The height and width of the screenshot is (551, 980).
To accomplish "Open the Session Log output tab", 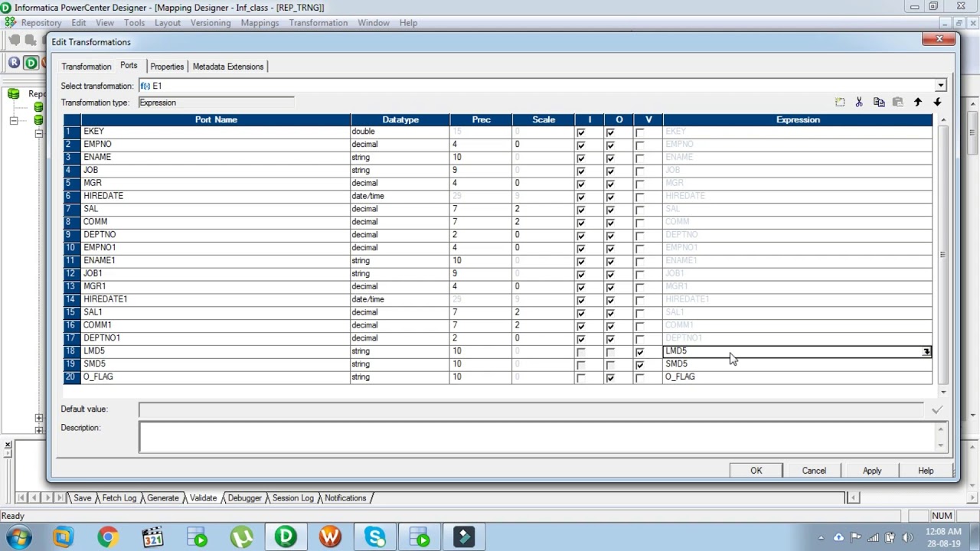I will pos(293,498).
